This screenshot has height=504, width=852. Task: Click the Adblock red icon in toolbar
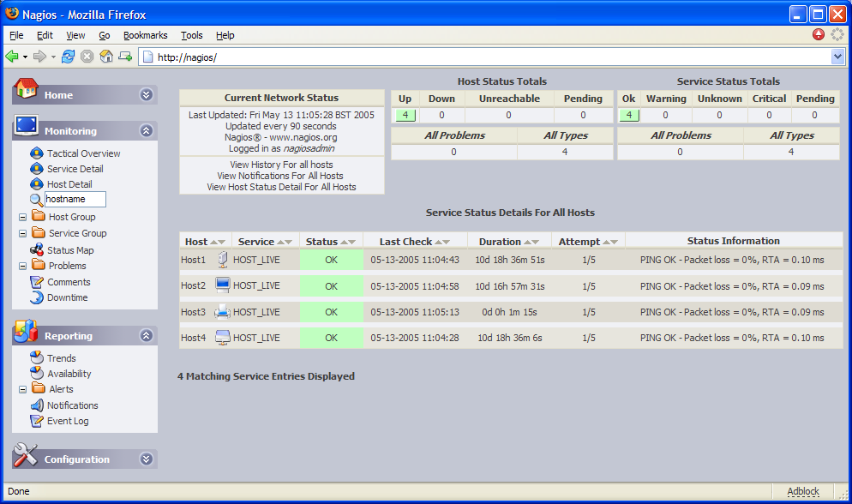[x=819, y=35]
